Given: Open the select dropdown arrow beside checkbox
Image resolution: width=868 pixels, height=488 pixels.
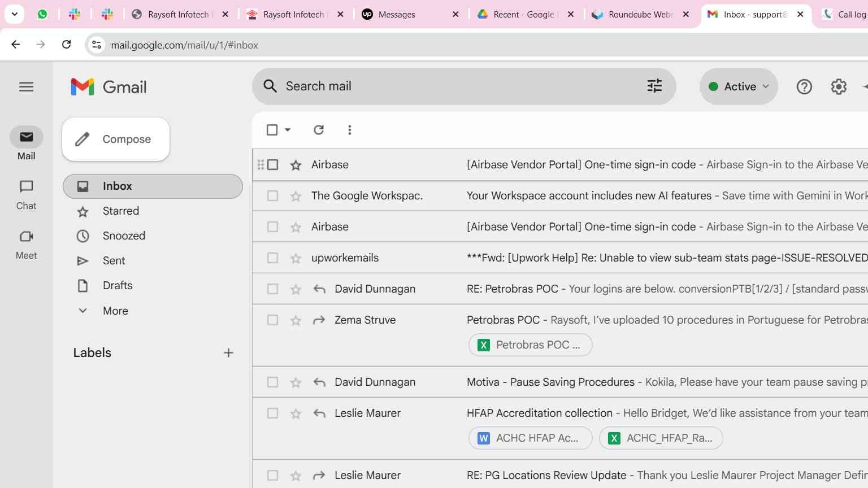Looking at the screenshot, I should pos(288,130).
